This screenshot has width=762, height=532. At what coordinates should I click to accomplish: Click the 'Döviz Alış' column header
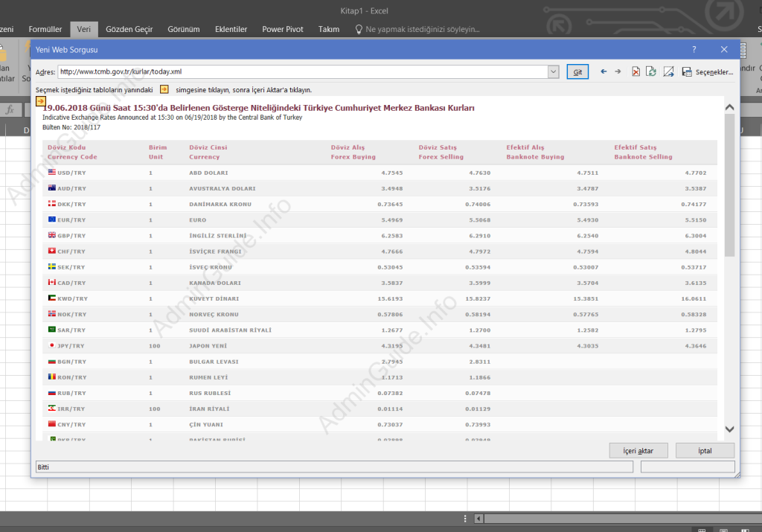[348, 147]
